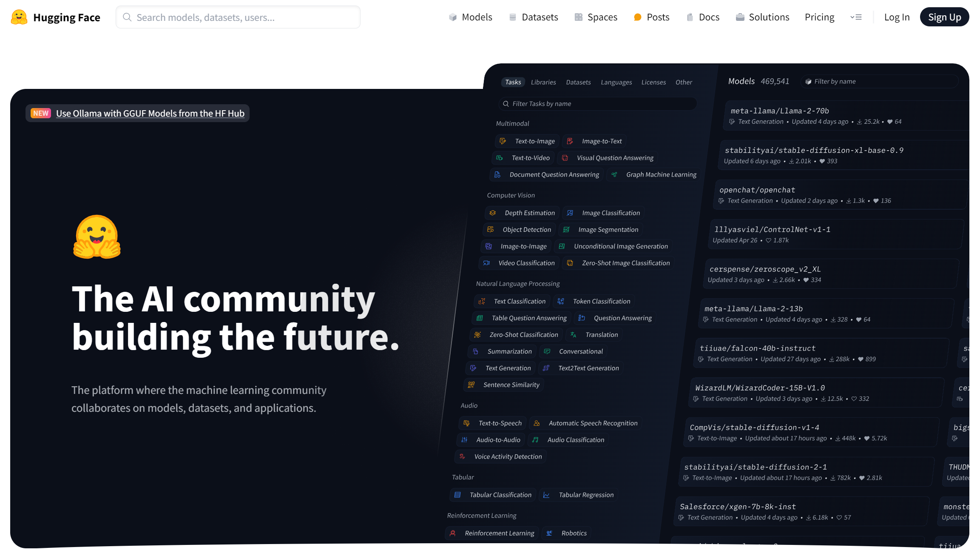980x553 pixels.
Task: Open CompVis/stable-diffusion-v1-4 model card
Action: pos(812,432)
